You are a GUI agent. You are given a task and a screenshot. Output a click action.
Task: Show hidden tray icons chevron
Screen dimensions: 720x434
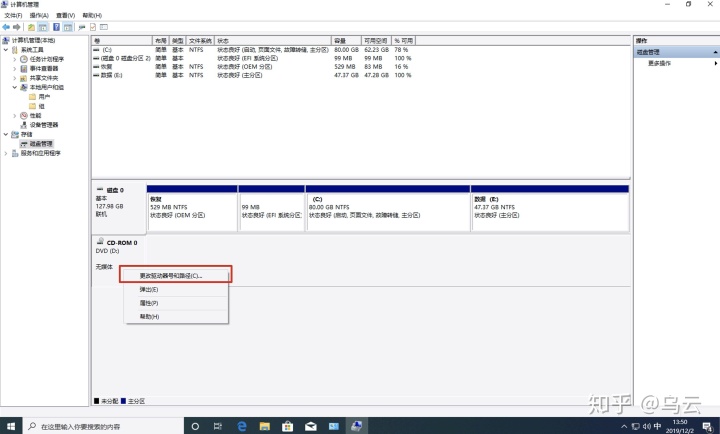pos(624,427)
